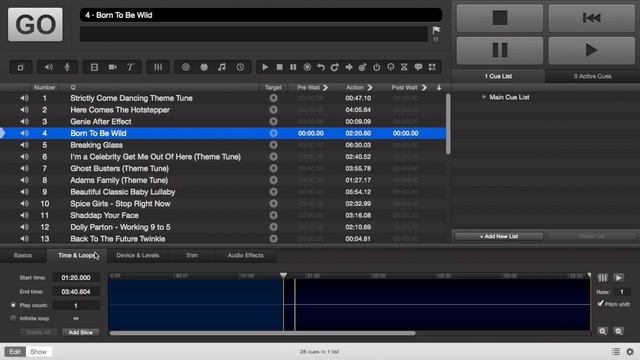Open the Time & Loops tab
Viewport: 640px width, 360px height.
click(76, 256)
